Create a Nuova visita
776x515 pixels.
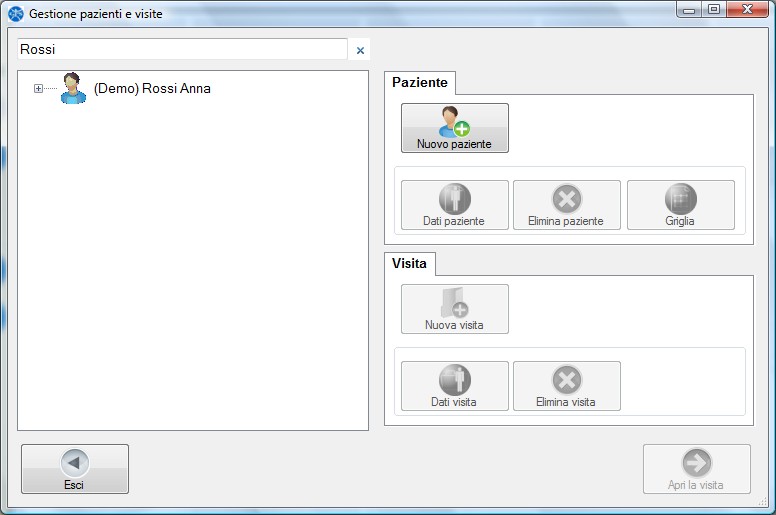pos(454,303)
